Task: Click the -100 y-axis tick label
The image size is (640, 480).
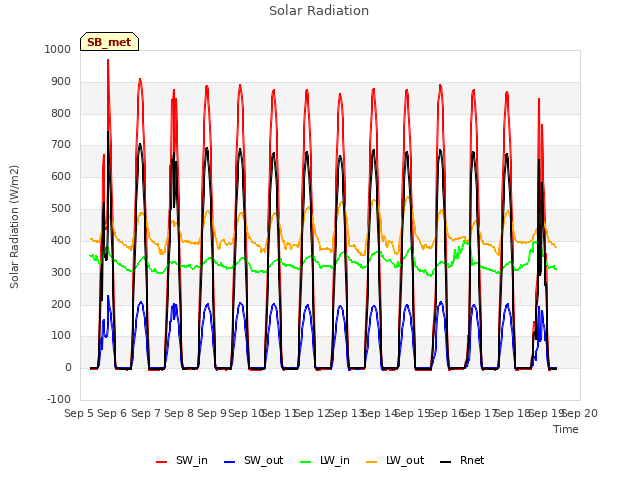Action: click(x=59, y=399)
